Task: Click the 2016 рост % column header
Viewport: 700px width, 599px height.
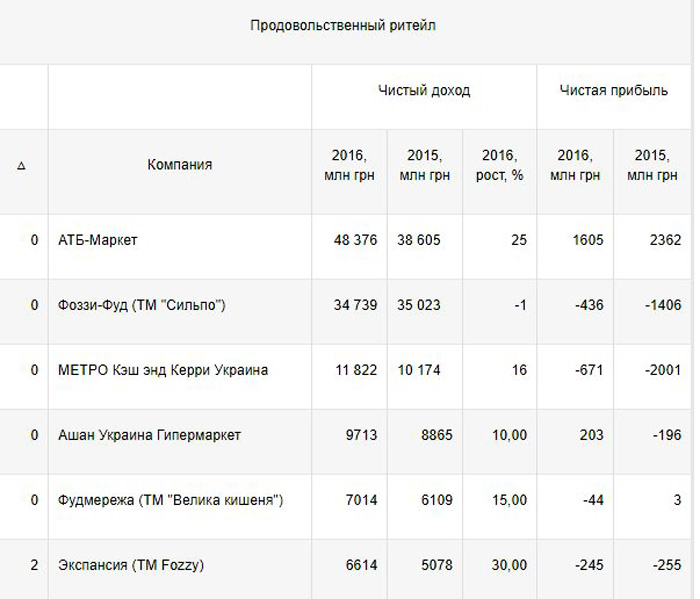Action: point(499,165)
